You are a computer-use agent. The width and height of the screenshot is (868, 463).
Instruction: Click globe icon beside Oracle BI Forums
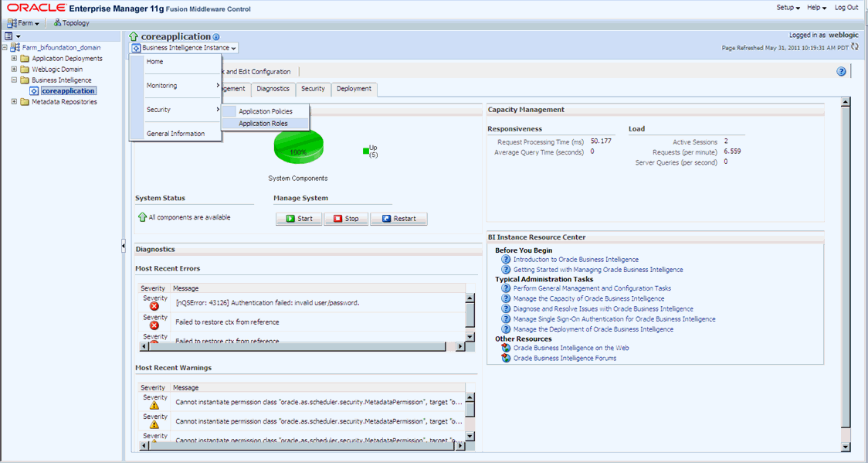click(505, 359)
